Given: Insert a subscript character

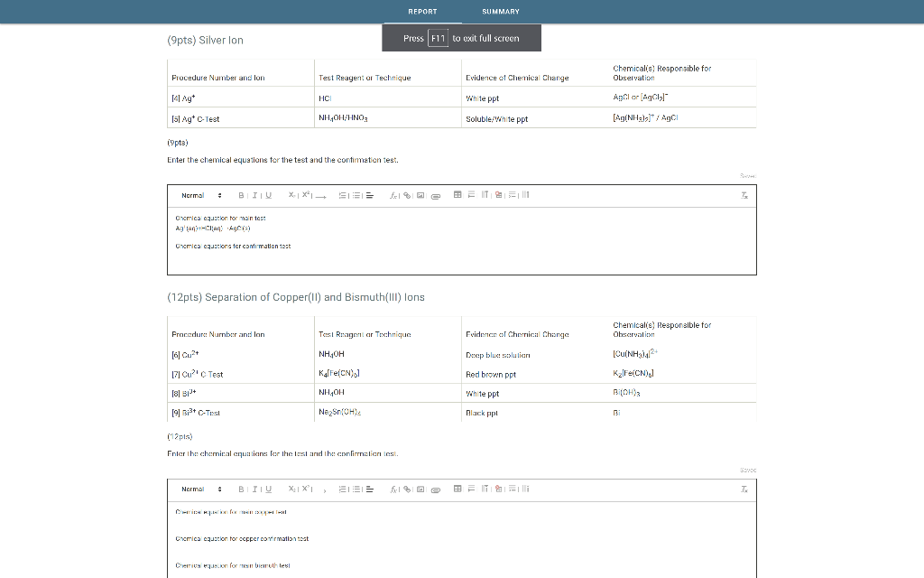Looking at the screenshot, I should tap(291, 194).
